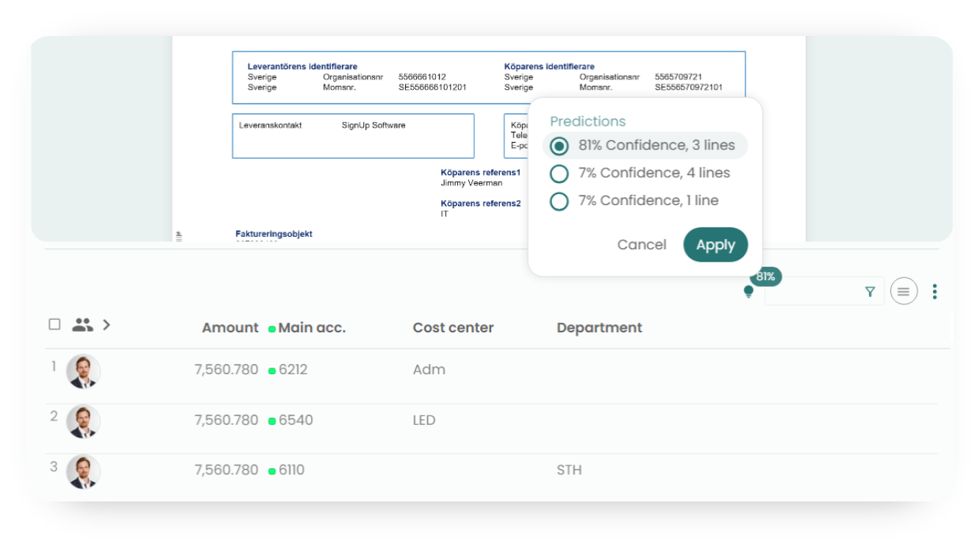Click the avatar in row 1
This screenshot has height=550, width=980.
pos(83,371)
